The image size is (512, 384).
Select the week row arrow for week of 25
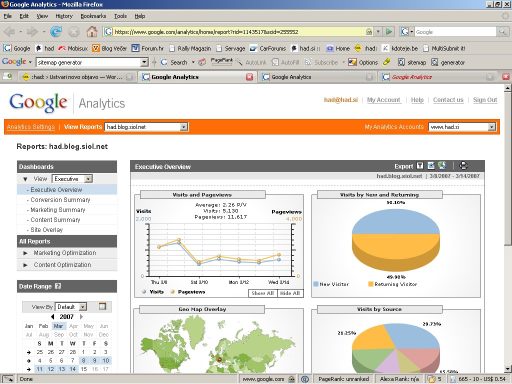click(x=29, y=352)
